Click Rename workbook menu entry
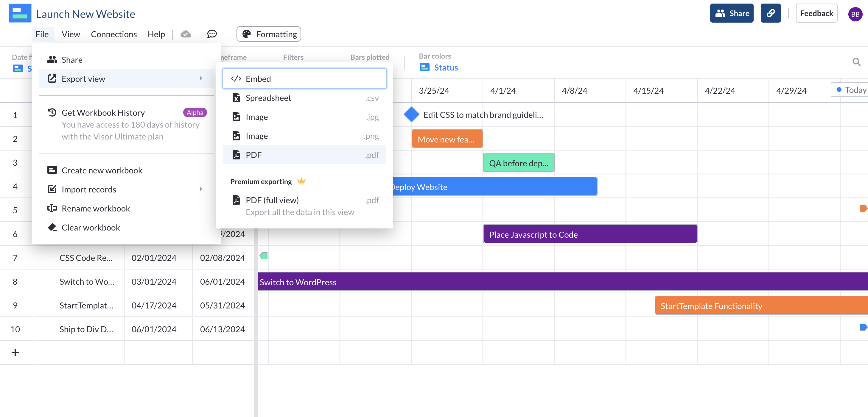Image resolution: width=868 pixels, height=417 pixels. click(96, 208)
